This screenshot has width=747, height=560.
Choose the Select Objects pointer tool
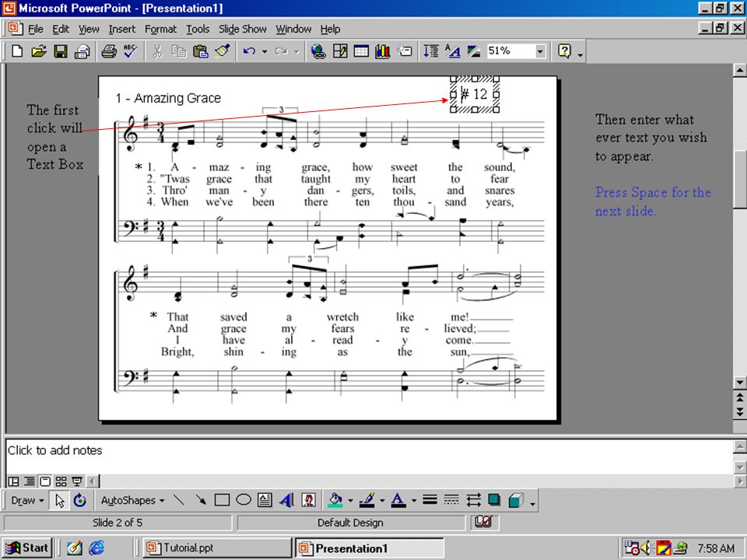coord(60,500)
